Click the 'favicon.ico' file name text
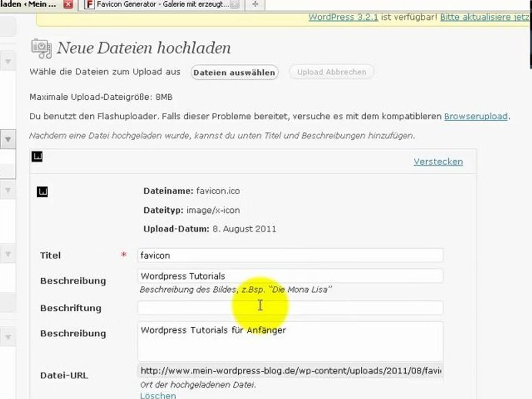 click(x=218, y=191)
